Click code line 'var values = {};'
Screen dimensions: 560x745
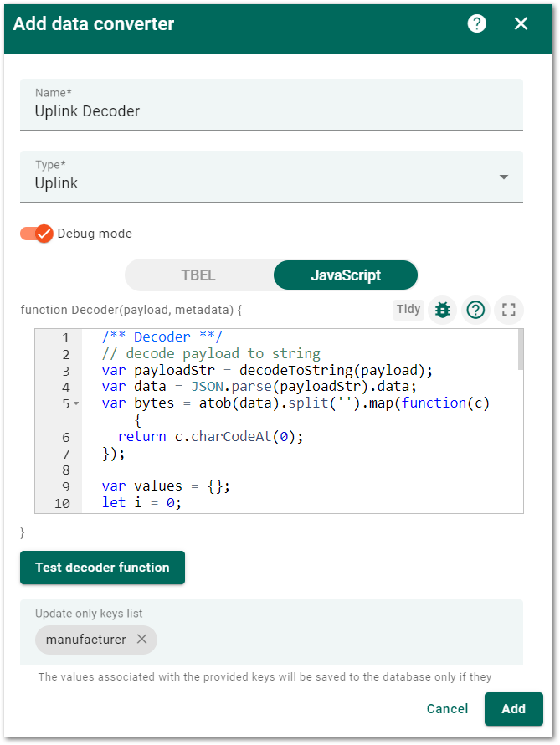(x=166, y=486)
